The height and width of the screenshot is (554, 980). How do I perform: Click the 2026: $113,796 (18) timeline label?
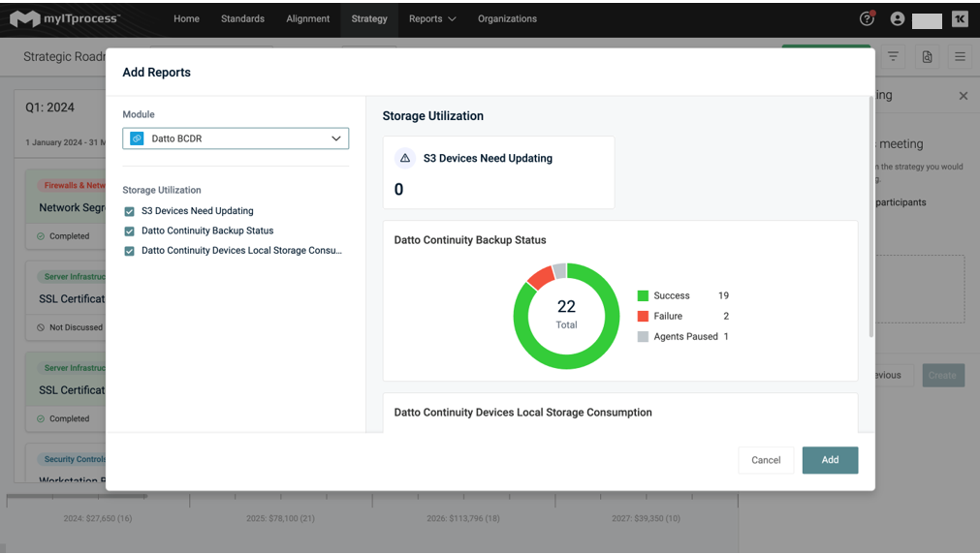point(463,518)
